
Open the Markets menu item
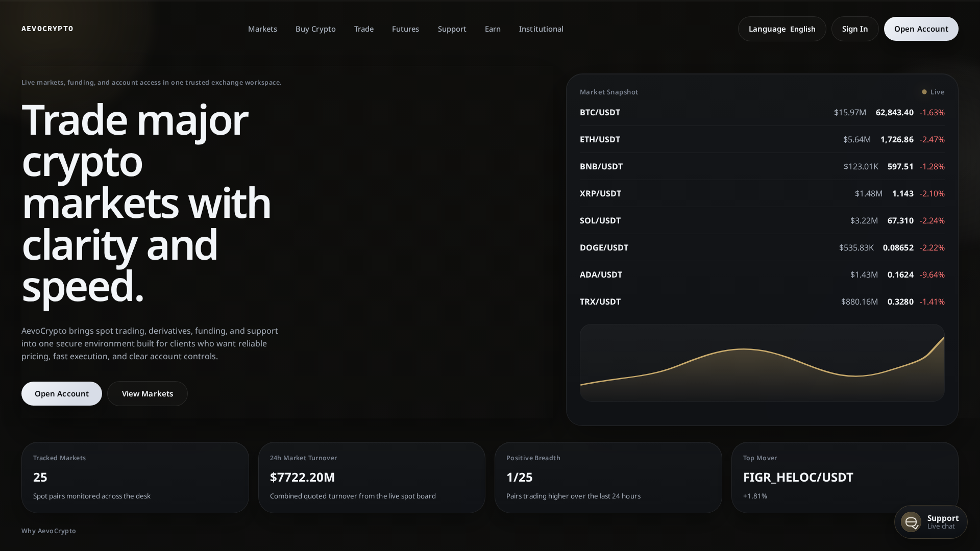262,29
